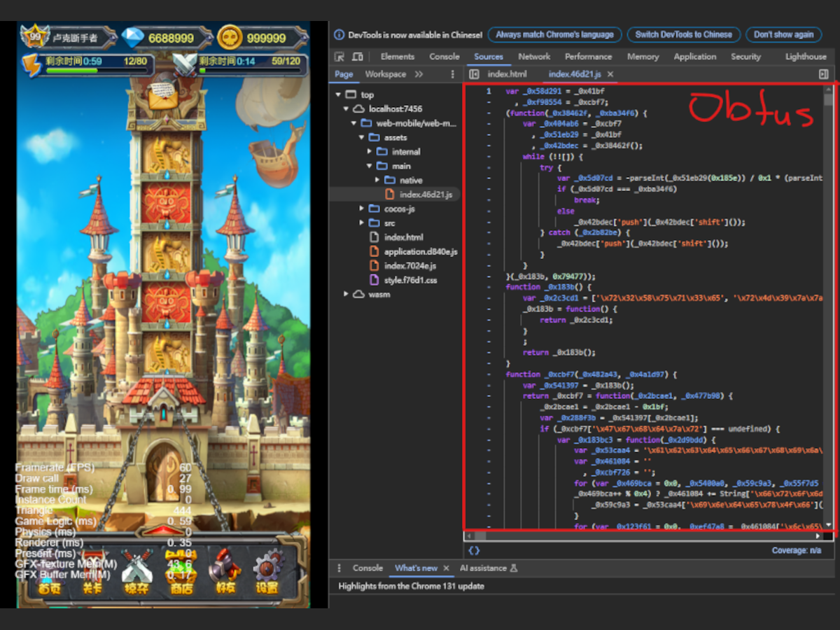Expand the cocos-js folder

pos(362,209)
